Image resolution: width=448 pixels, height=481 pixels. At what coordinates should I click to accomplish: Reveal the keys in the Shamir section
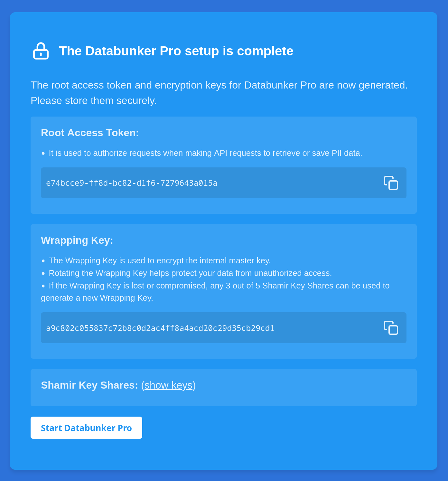(x=168, y=385)
